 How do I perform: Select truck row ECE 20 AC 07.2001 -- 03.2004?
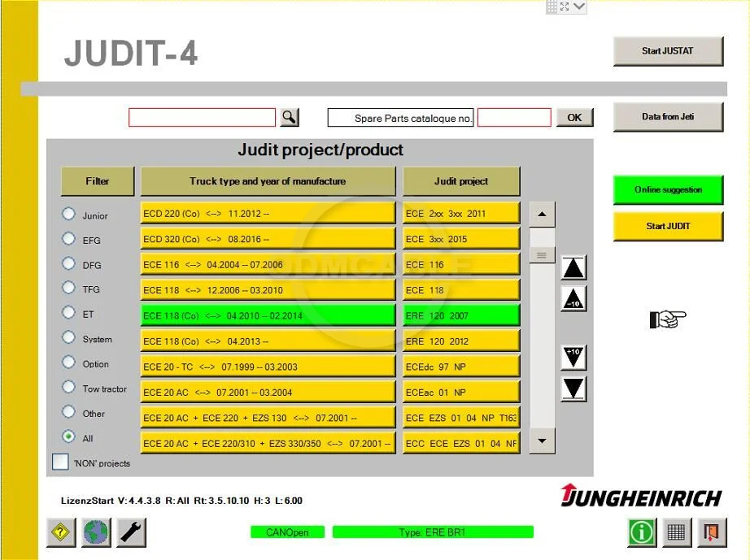[x=268, y=393]
